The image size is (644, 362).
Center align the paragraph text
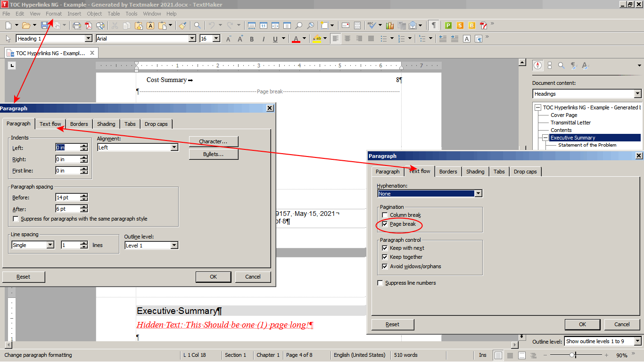point(347,39)
